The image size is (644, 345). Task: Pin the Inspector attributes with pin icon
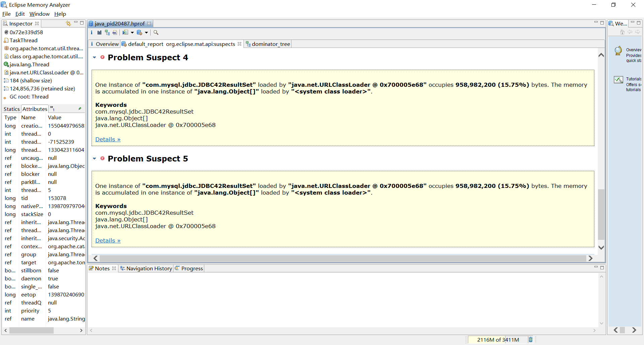pos(80,109)
